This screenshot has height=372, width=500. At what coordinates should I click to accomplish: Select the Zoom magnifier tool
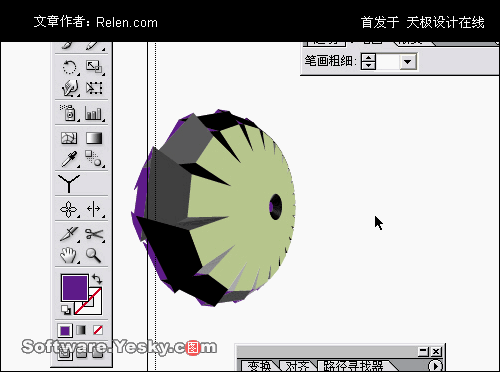[93, 255]
